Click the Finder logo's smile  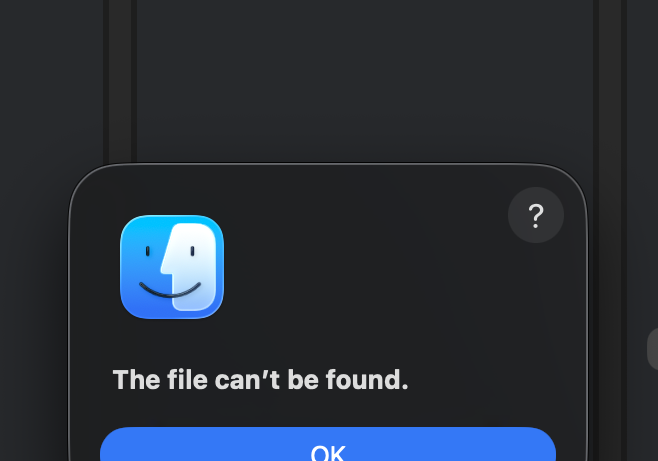170,290
